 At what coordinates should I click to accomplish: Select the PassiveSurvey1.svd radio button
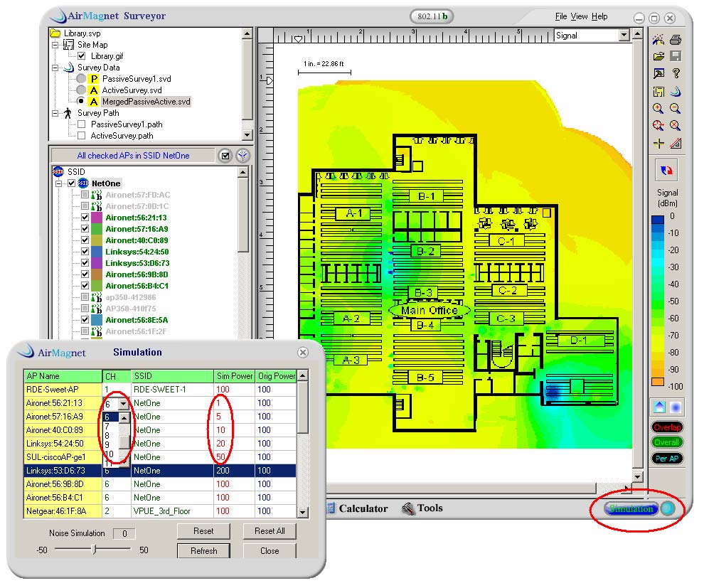point(81,78)
